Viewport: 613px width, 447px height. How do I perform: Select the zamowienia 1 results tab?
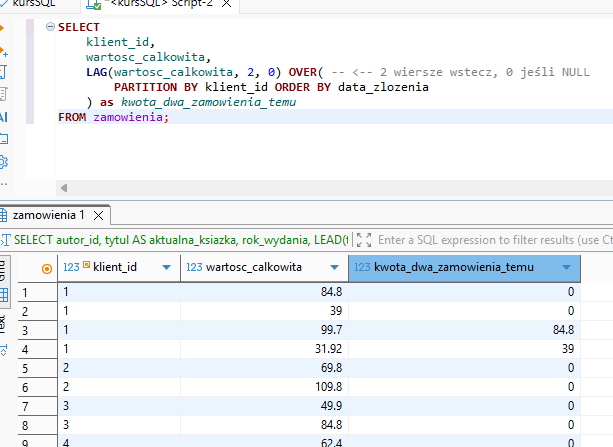click(x=48, y=215)
